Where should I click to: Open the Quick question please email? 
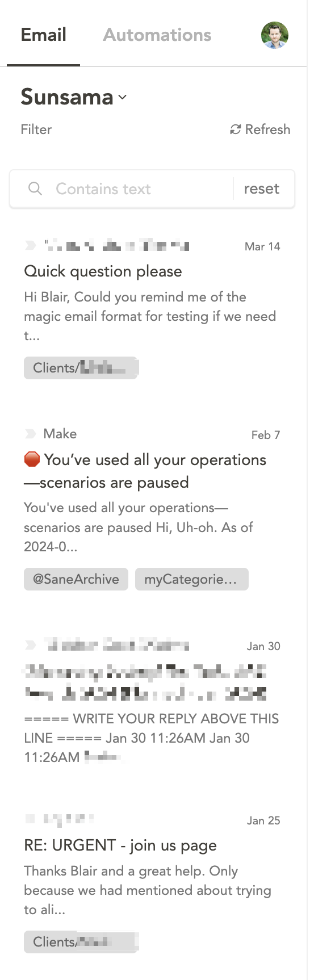[103, 271]
